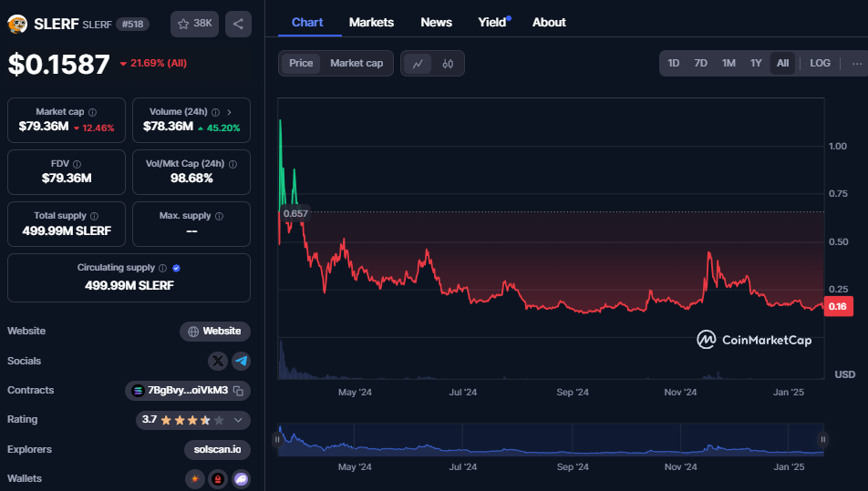The height and width of the screenshot is (491, 868).
Task: Open the Circulating supply info icon
Action: pyautogui.click(x=162, y=268)
